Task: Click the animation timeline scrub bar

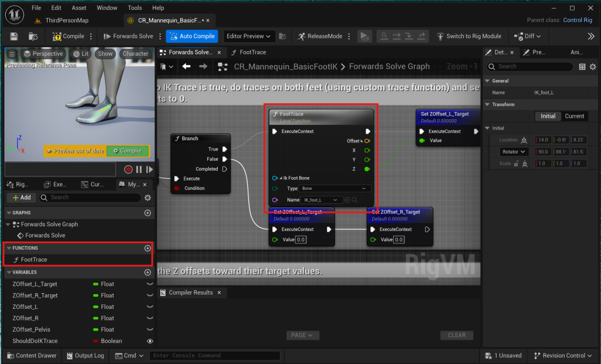Action: pos(60,169)
